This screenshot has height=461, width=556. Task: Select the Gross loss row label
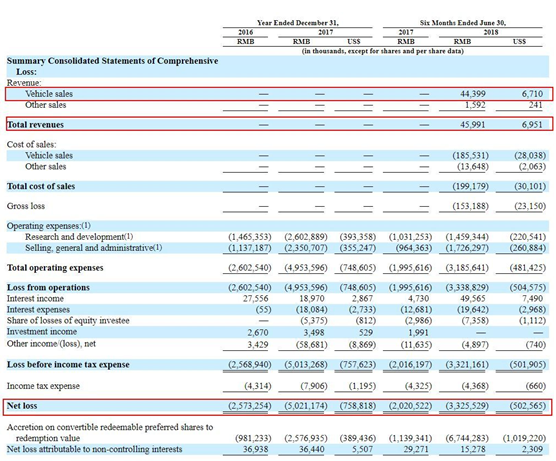pyautogui.click(x=26, y=206)
